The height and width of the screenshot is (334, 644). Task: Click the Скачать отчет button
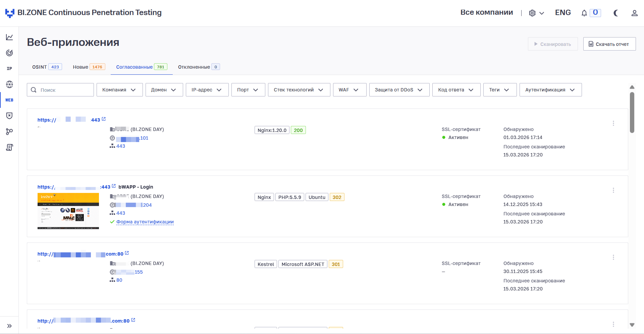609,44
